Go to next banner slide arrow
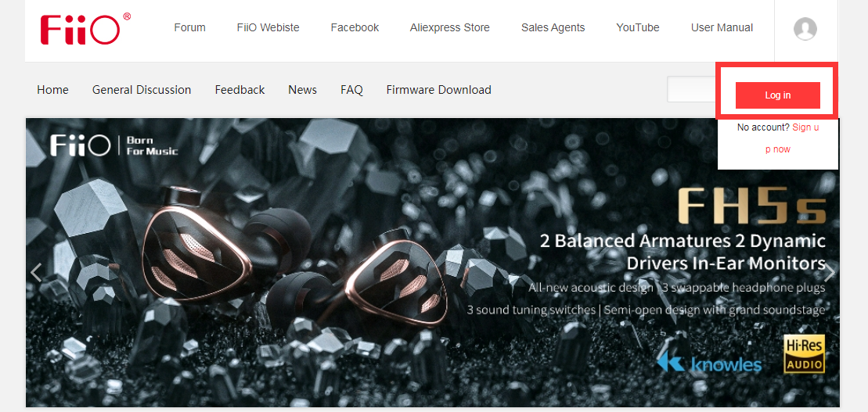 point(830,272)
